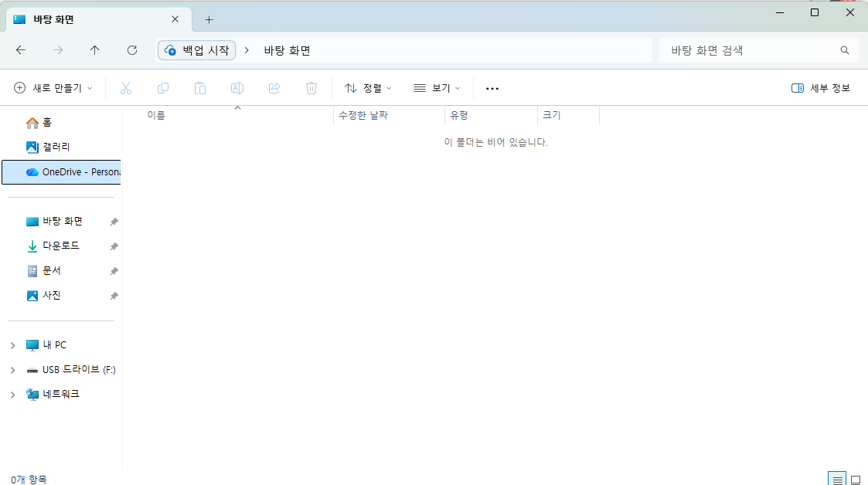868x485 pixels.
Task: Expand the 내 PC tree node
Action: 12,346
